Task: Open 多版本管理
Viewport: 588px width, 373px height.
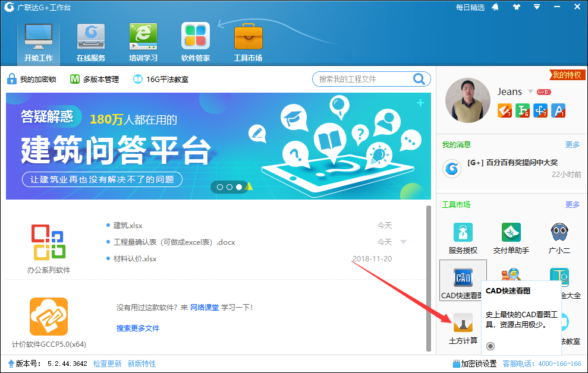Action: (95, 79)
